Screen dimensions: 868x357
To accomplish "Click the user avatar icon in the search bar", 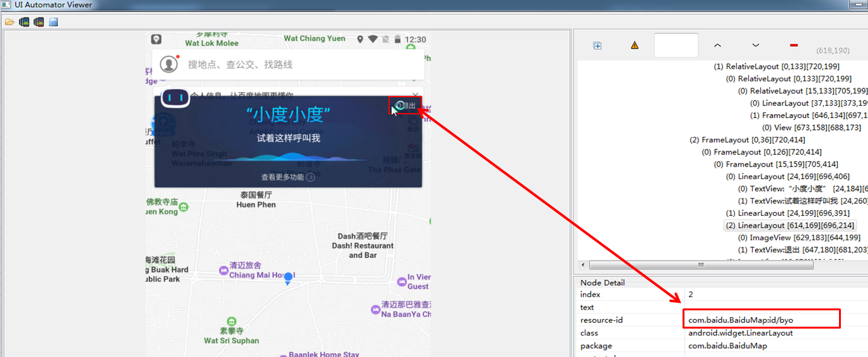I will point(168,64).
